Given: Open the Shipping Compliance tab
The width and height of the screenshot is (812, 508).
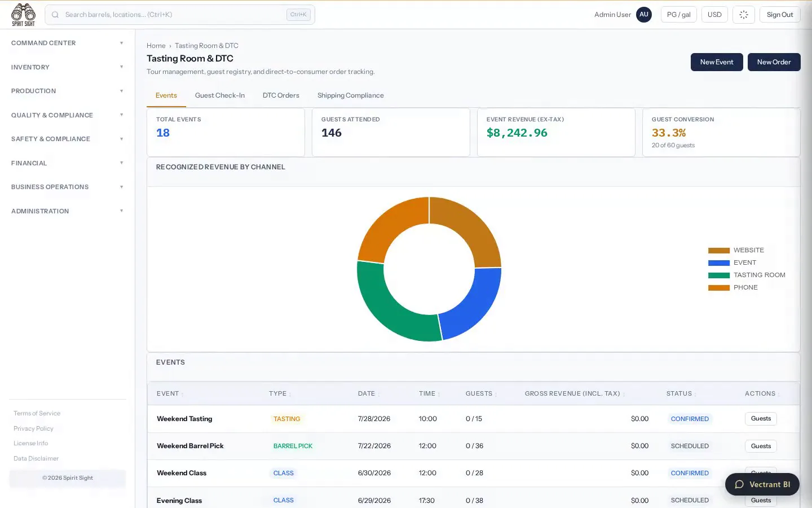Looking at the screenshot, I should click(x=350, y=95).
